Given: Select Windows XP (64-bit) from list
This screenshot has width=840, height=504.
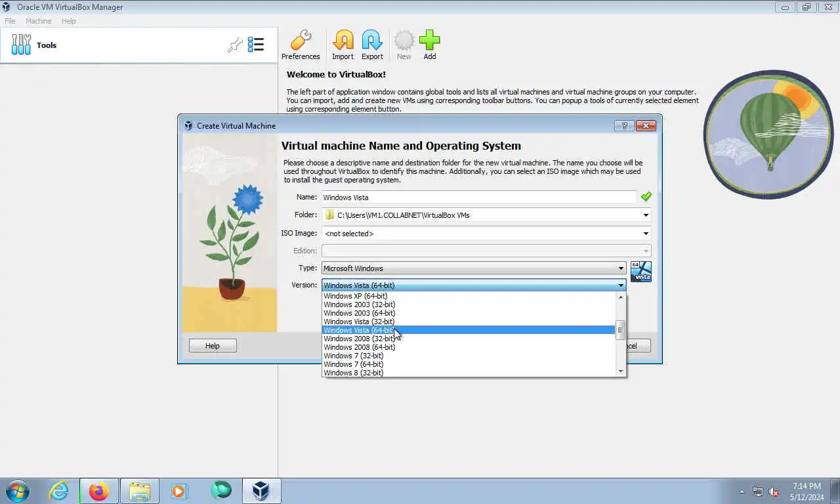Looking at the screenshot, I should [469, 296].
